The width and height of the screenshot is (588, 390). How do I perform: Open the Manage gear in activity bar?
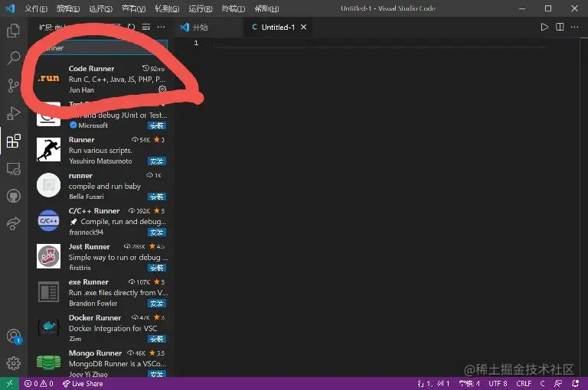(14, 363)
